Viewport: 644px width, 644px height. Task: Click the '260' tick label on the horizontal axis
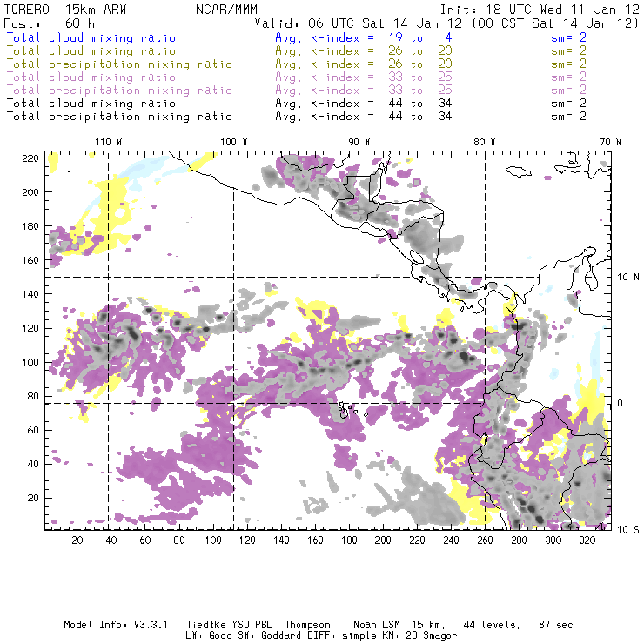[485, 540]
